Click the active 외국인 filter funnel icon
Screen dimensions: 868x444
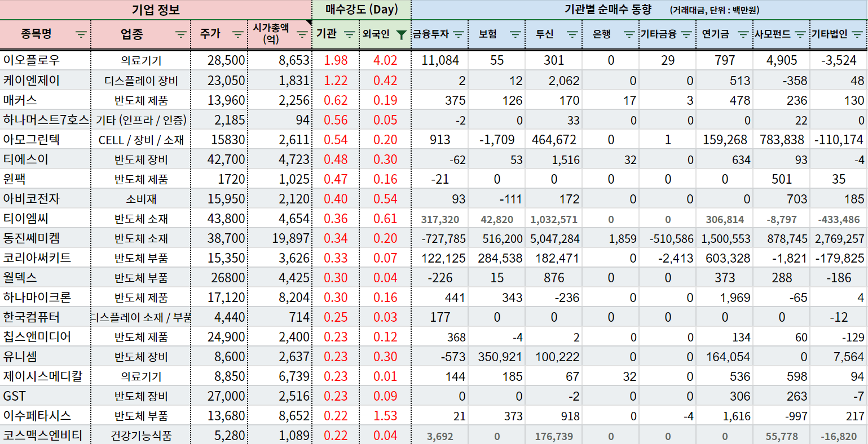point(401,35)
